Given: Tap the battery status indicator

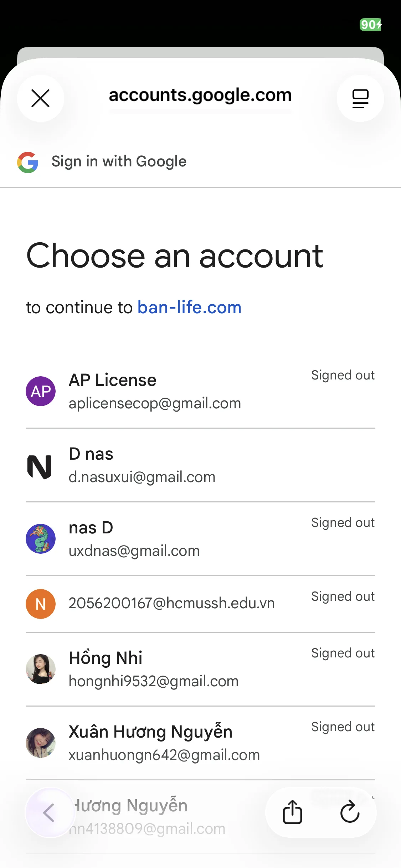Looking at the screenshot, I should coord(370,25).
